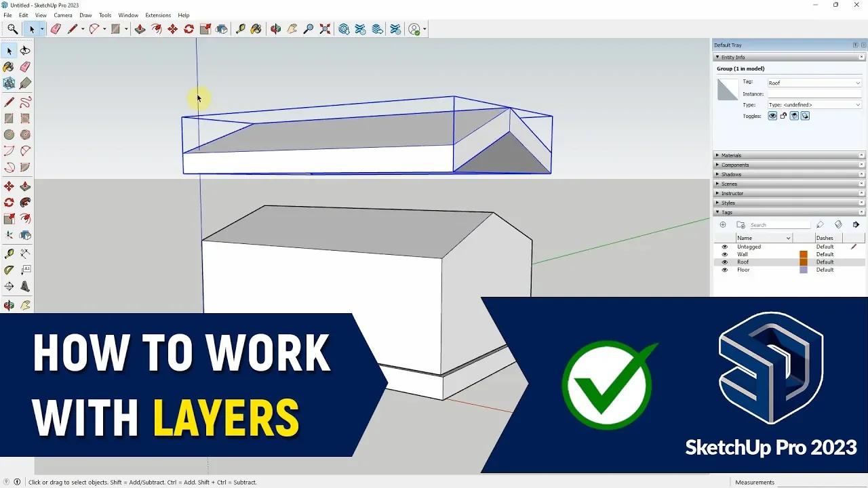Click the Add Tag plus icon in Tags panel
The image size is (868, 488).
click(x=723, y=224)
